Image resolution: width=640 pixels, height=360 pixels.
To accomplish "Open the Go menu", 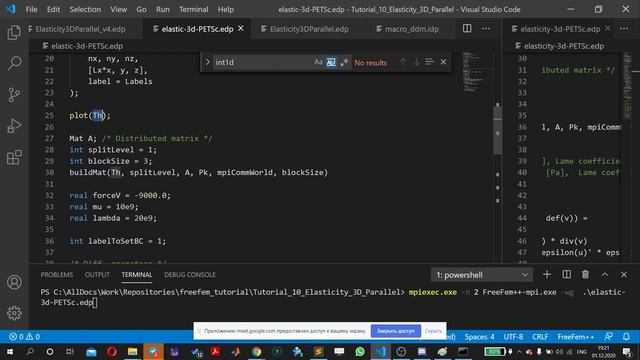I will point(141,9).
